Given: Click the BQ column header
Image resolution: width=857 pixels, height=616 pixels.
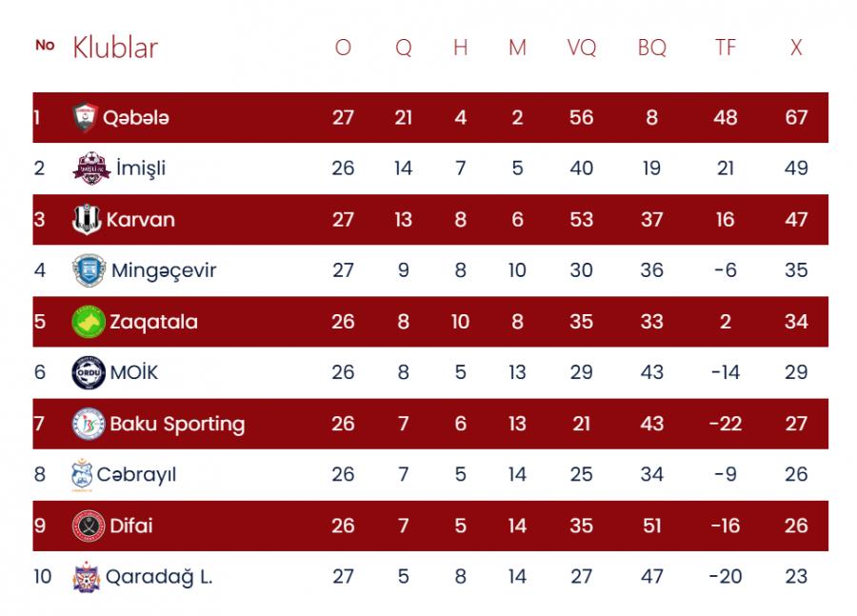Looking at the screenshot, I should (x=651, y=48).
